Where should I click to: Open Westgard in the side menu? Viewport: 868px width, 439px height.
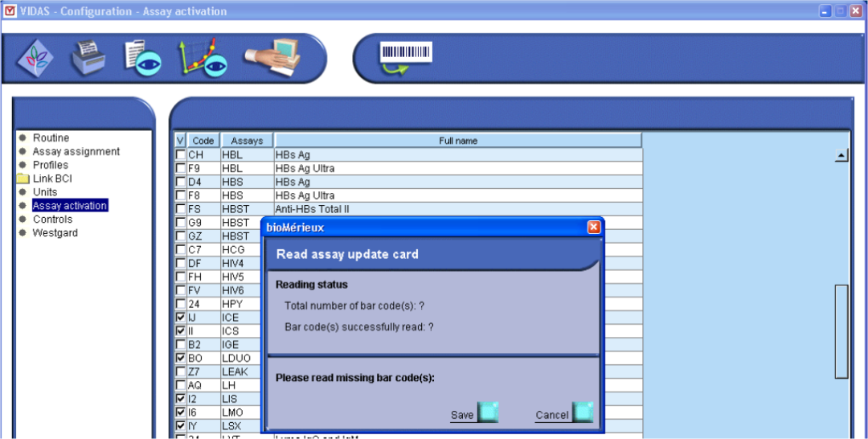pyautogui.click(x=55, y=233)
